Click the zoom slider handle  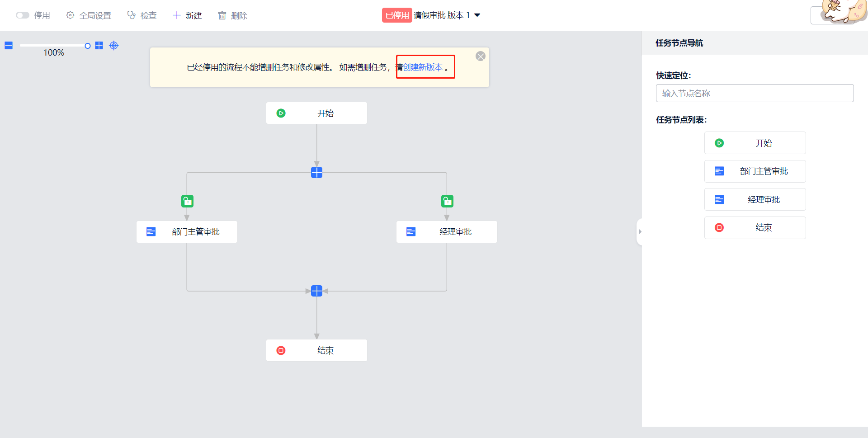pyautogui.click(x=88, y=46)
